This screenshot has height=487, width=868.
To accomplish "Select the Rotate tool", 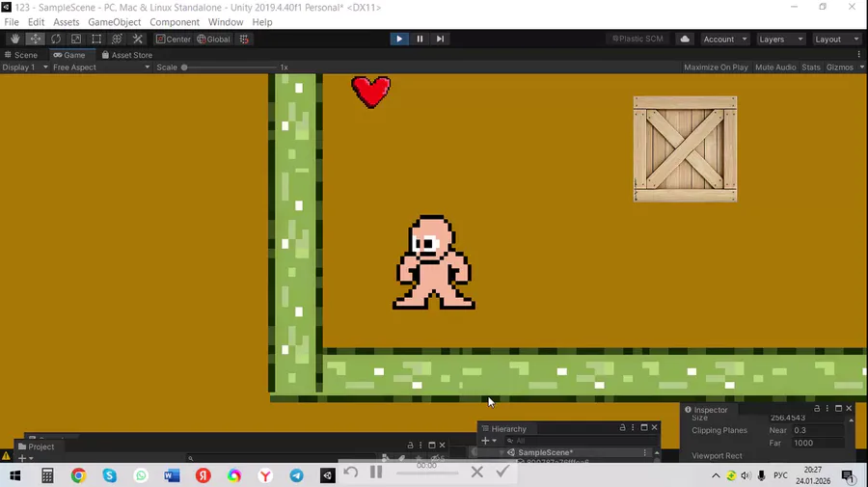I will coord(56,39).
